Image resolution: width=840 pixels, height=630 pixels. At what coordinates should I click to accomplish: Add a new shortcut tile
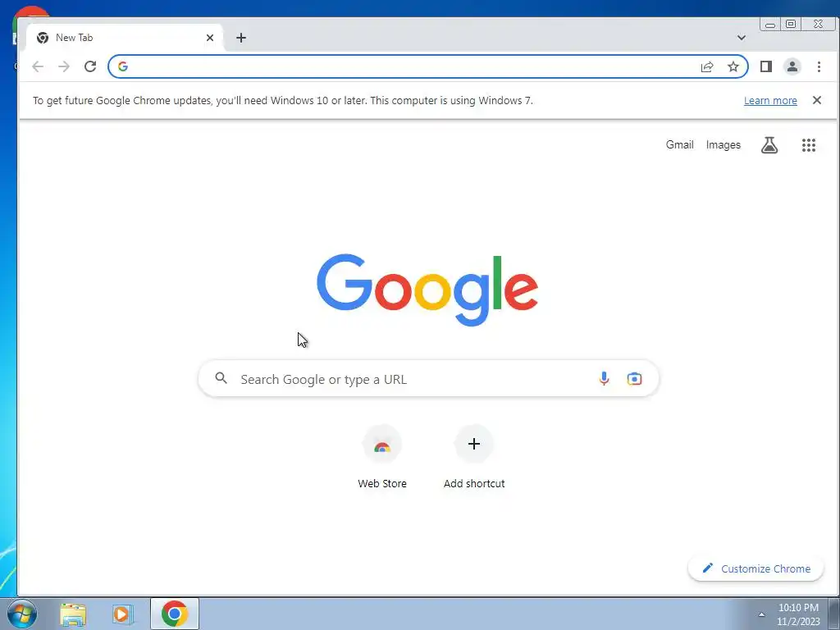[x=474, y=457]
